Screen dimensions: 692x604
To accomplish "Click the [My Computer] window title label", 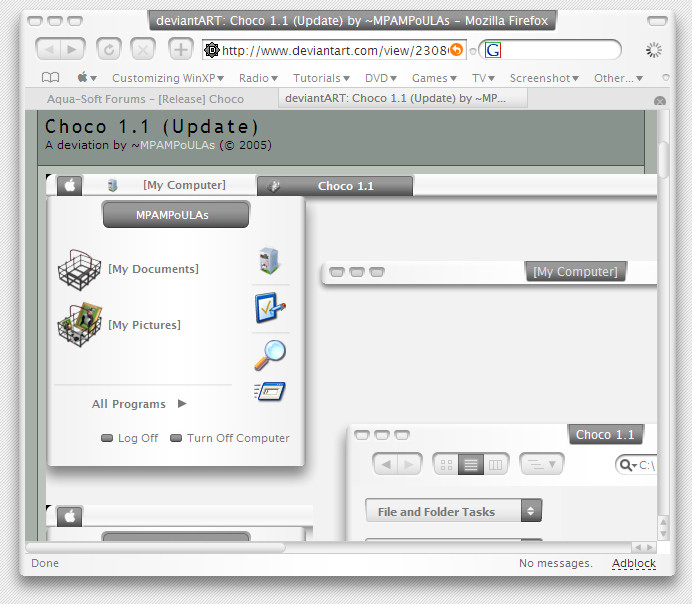I will click(575, 271).
